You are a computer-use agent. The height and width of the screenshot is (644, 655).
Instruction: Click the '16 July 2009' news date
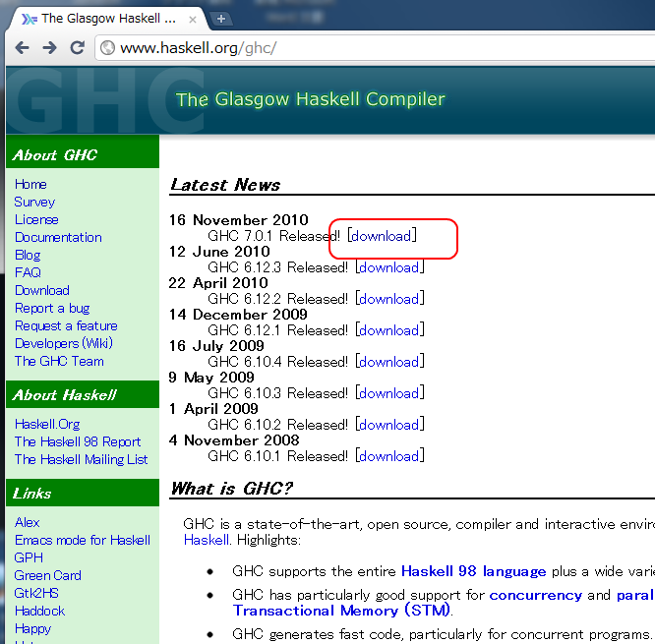216,346
